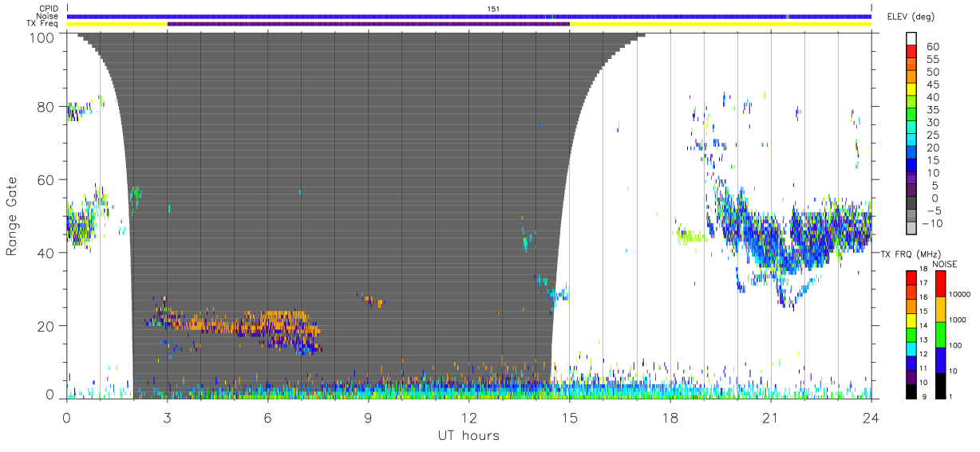Click the blue noise bar at top
Image resolution: width=980 pixels, height=452 pixels.
pyautogui.click(x=469, y=16)
